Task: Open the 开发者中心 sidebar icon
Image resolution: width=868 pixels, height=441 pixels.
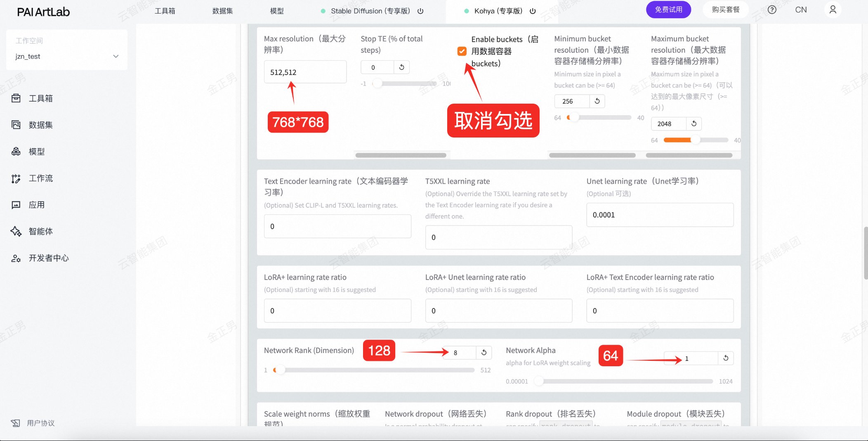Action: pyautogui.click(x=16, y=258)
